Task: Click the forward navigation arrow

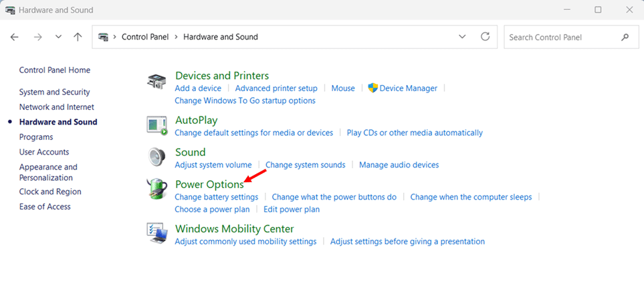Action: (x=38, y=37)
